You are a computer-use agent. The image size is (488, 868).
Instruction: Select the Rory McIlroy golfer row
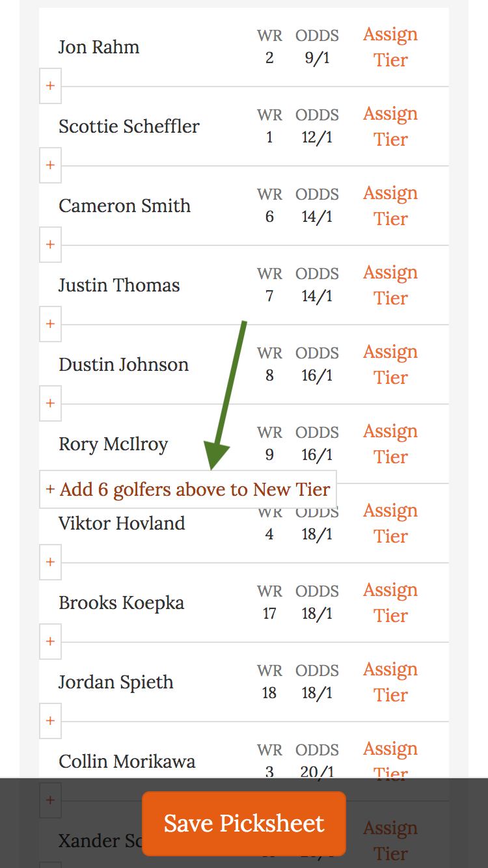point(114,444)
